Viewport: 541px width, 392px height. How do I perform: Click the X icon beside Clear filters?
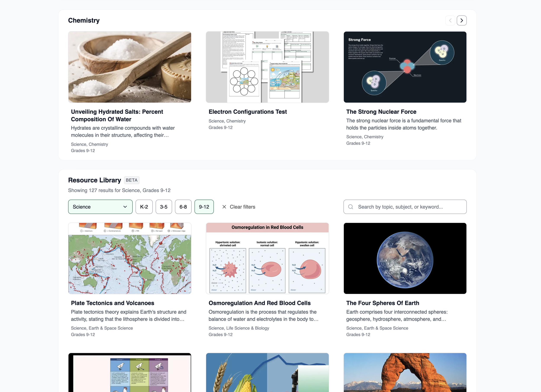[x=224, y=207]
